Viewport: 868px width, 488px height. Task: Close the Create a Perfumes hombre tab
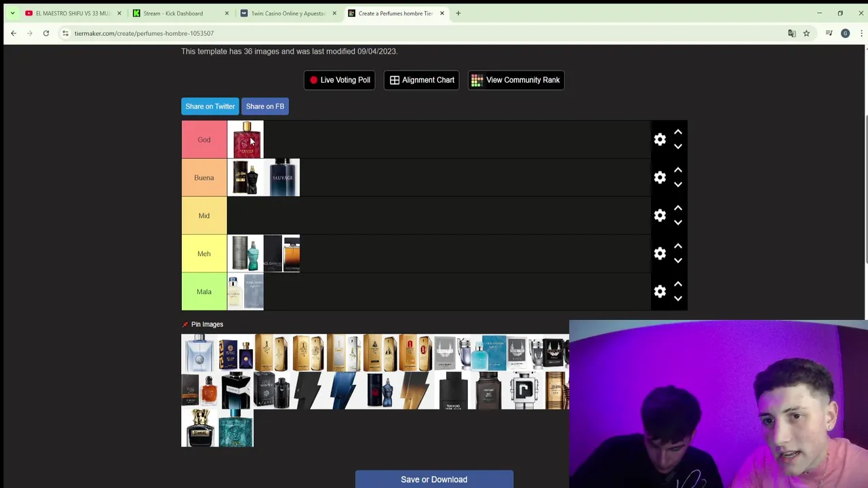(442, 13)
